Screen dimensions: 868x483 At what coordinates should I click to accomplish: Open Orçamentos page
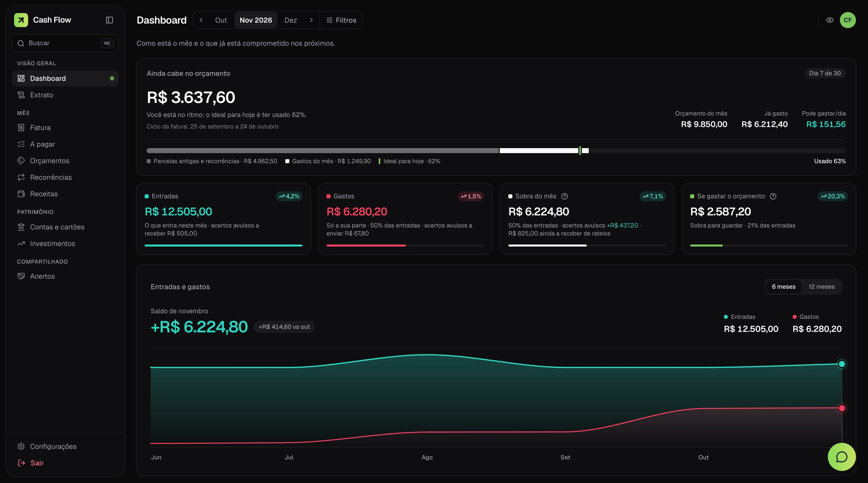[65, 161]
